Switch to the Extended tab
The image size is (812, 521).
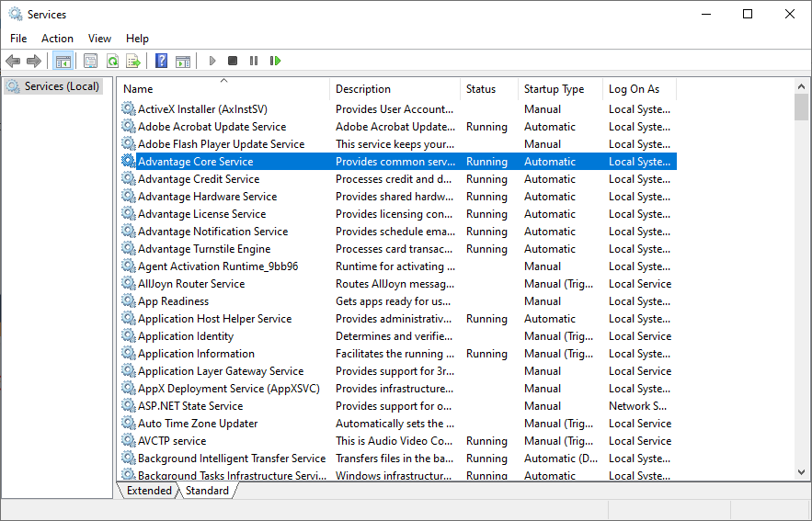(149, 491)
